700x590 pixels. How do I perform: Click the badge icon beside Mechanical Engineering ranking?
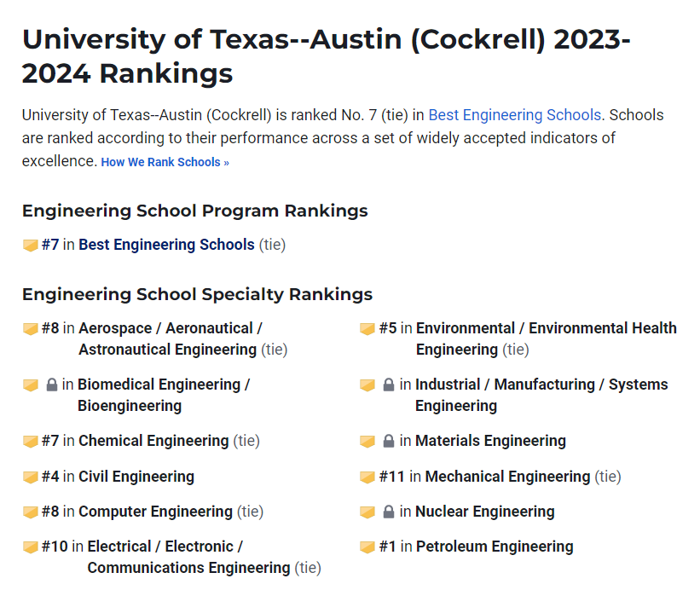pyautogui.click(x=367, y=477)
